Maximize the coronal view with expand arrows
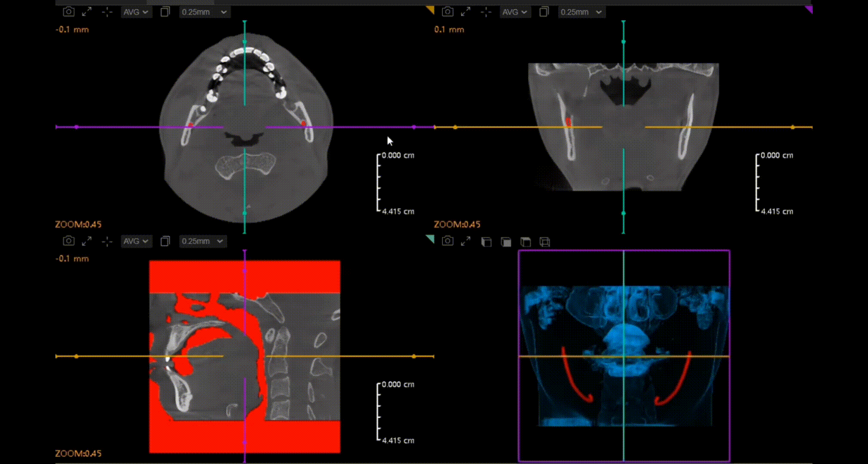Image resolution: width=868 pixels, height=464 pixels. click(x=465, y=12)
